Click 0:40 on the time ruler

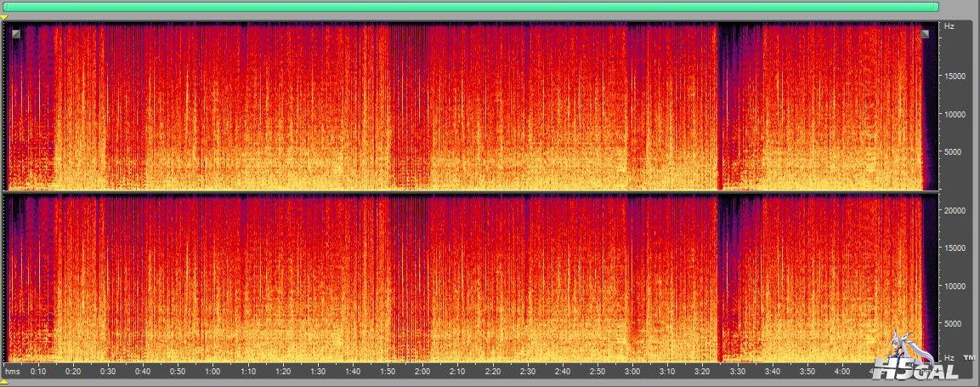tap(143, 371)
